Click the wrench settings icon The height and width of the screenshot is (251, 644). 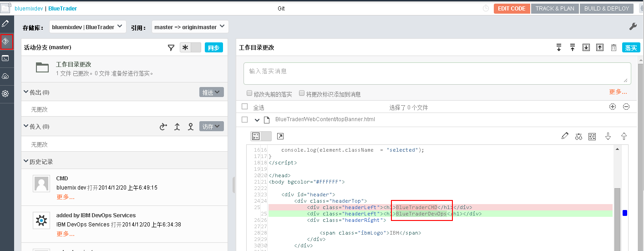633,27
